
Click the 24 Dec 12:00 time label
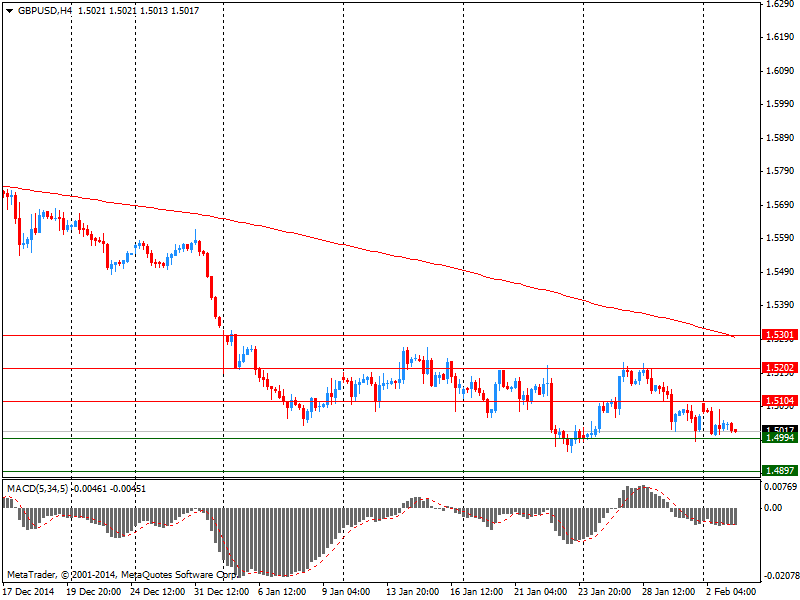(x=158, y=592)
